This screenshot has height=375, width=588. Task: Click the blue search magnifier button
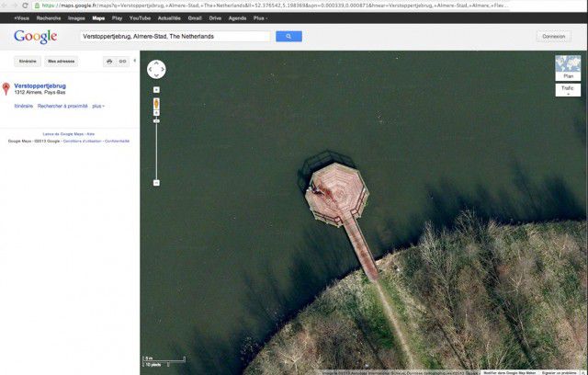pos(288,37)
